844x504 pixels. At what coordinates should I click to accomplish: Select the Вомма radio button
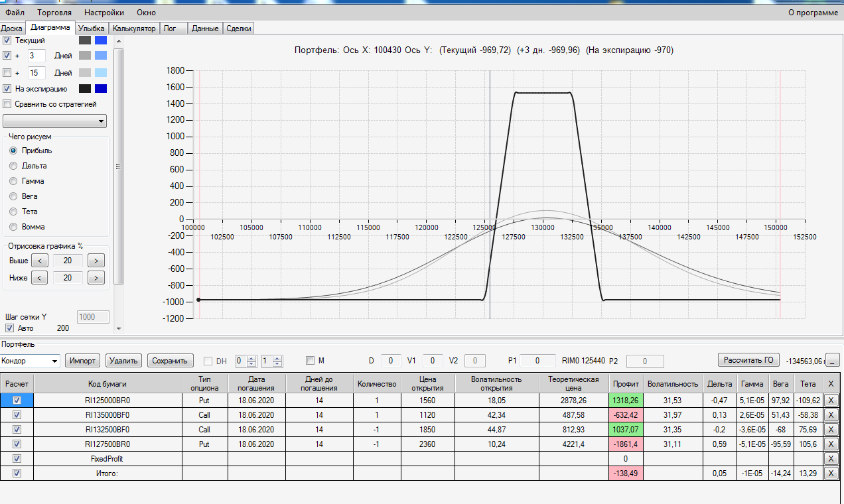(x=13, y=227)
